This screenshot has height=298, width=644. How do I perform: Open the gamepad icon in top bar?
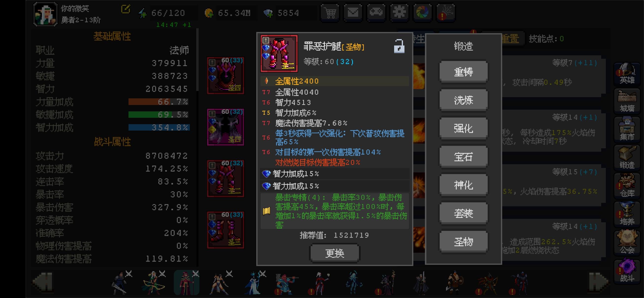[376, 13]
